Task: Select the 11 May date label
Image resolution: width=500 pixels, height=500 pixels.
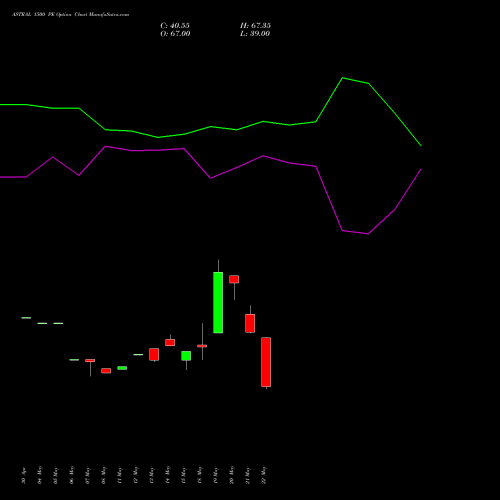Action: tap(119, 475)
